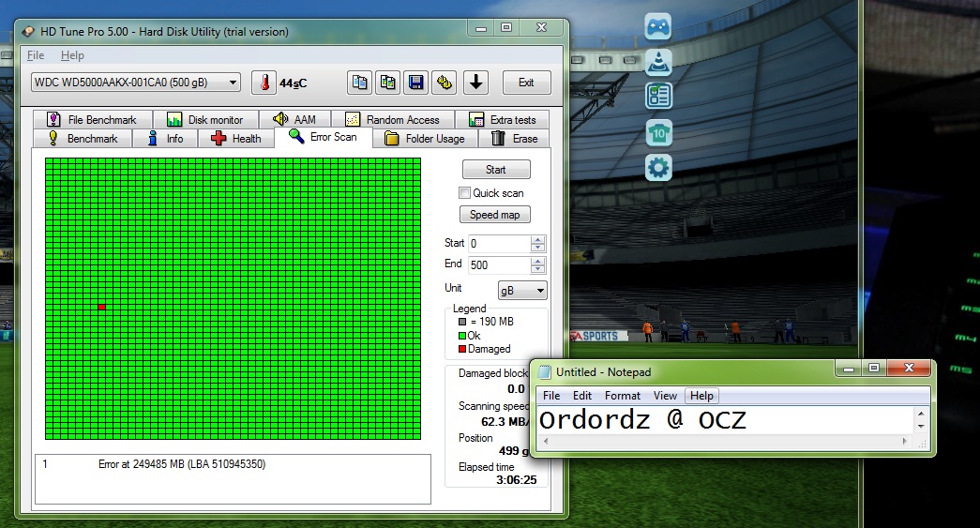This screenshot has height=528, width=980.
Task: Click the End value input field
Action: (x=499, y=264)
